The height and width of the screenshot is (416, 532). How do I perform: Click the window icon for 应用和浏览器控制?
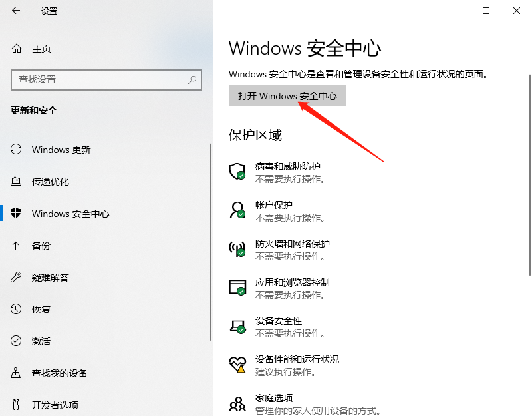[237, 288]
